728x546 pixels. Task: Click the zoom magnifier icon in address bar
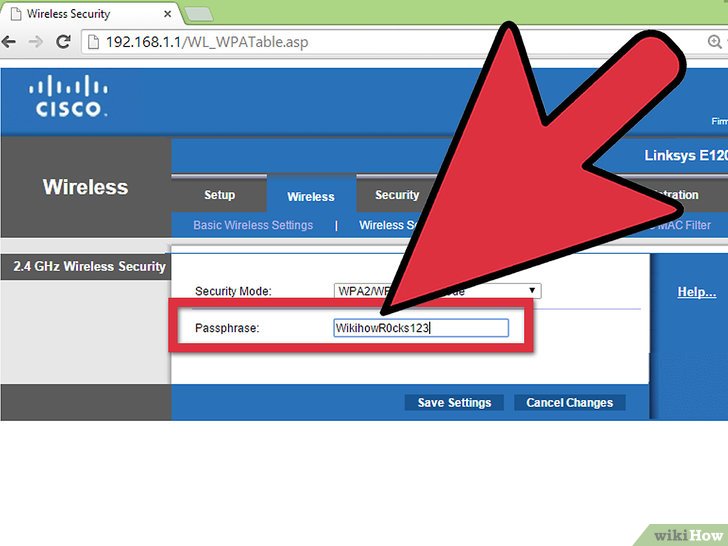coord(715,42)
